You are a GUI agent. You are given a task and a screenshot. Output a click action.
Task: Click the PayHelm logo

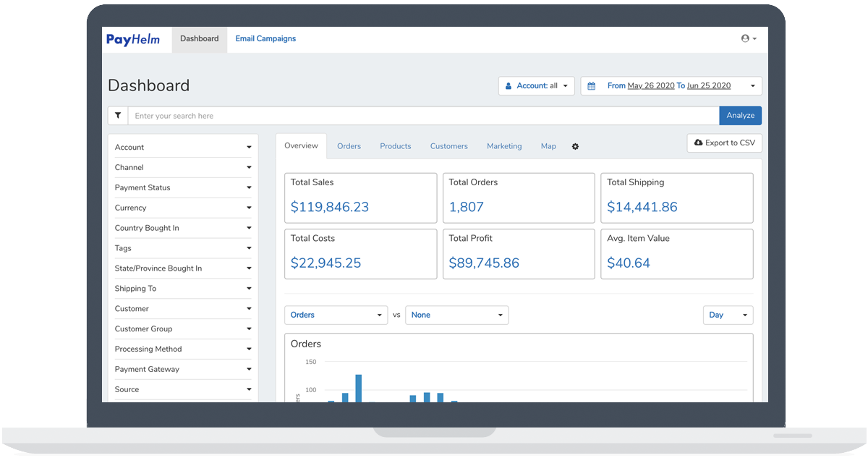[x=133, y=39]
